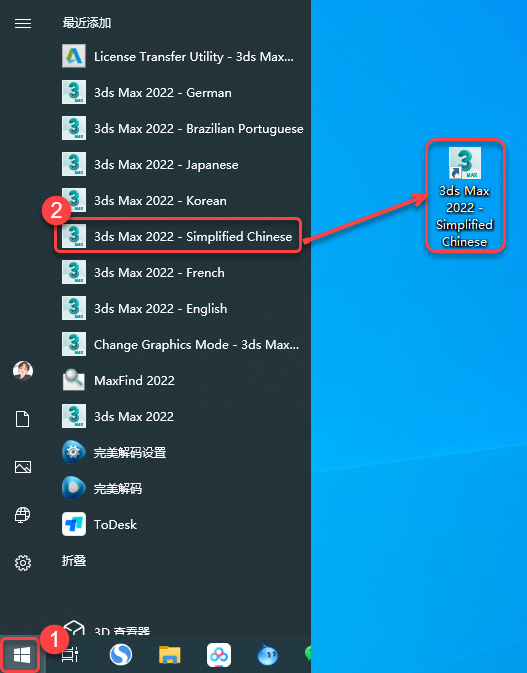This screenshot has width=527, height=673.
Task: Open MaxFind 2022 search tool
Action: coord(178,380)
